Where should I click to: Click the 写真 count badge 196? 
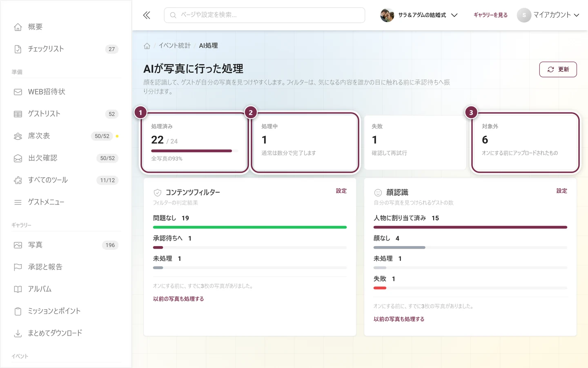click(x=110, y=245)
